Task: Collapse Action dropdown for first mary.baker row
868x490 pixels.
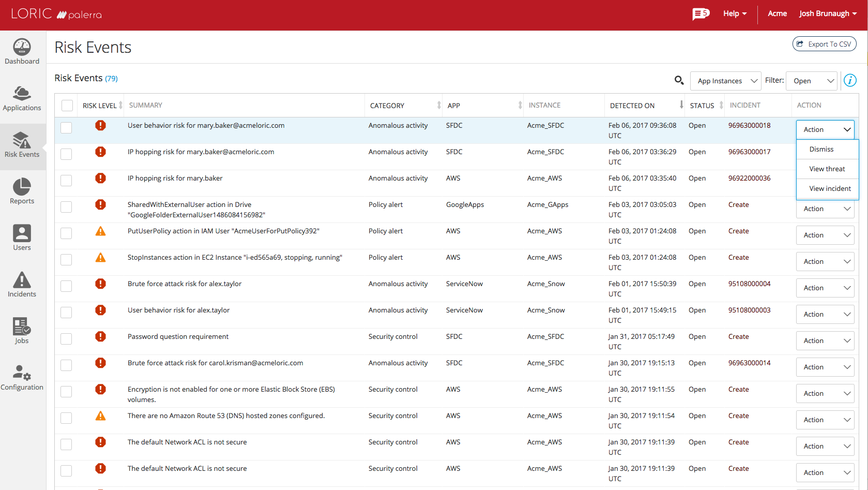Action: tap(825, 129)
